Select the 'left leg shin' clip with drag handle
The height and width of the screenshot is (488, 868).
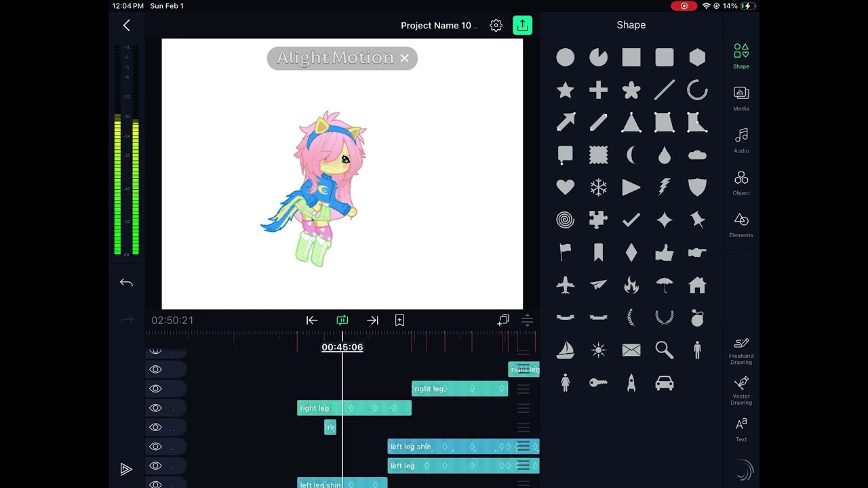[x=463, y=447]
